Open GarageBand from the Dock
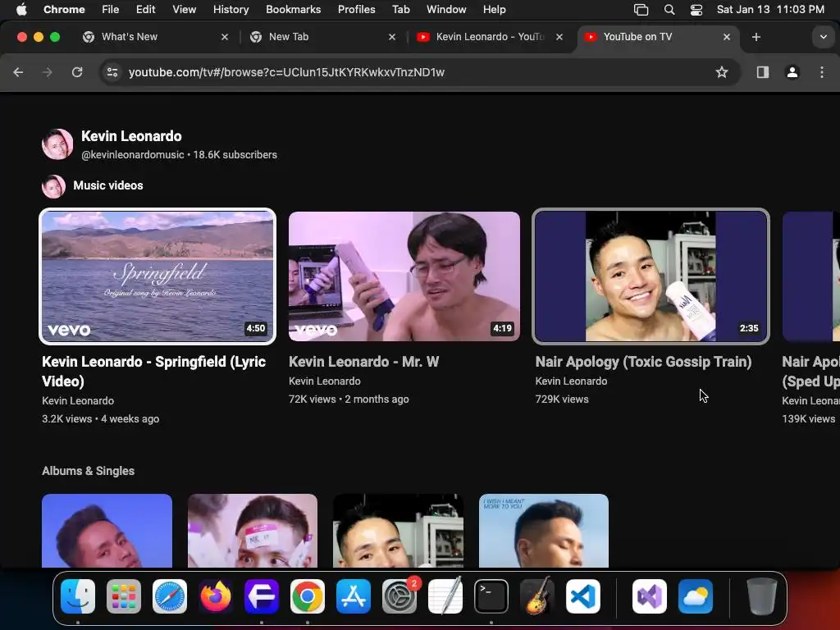 point(537,596)
